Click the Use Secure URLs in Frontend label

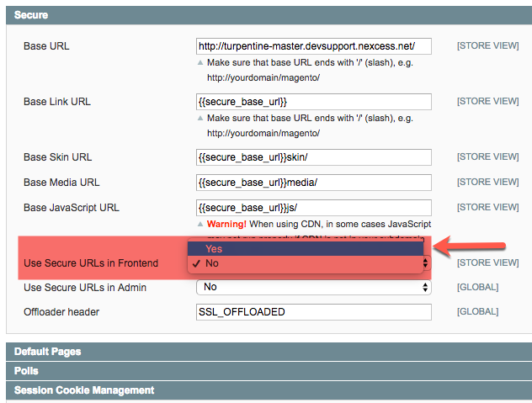(91, 263)
